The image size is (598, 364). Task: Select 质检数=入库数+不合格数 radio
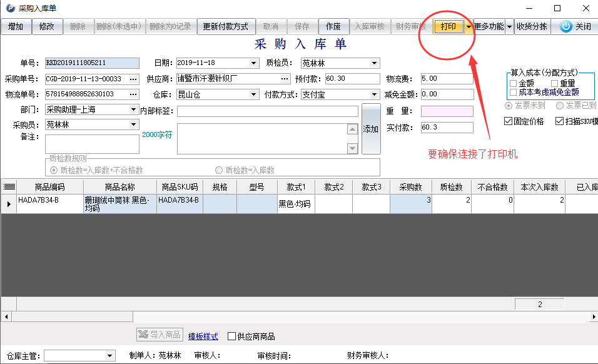click(54, 170)
